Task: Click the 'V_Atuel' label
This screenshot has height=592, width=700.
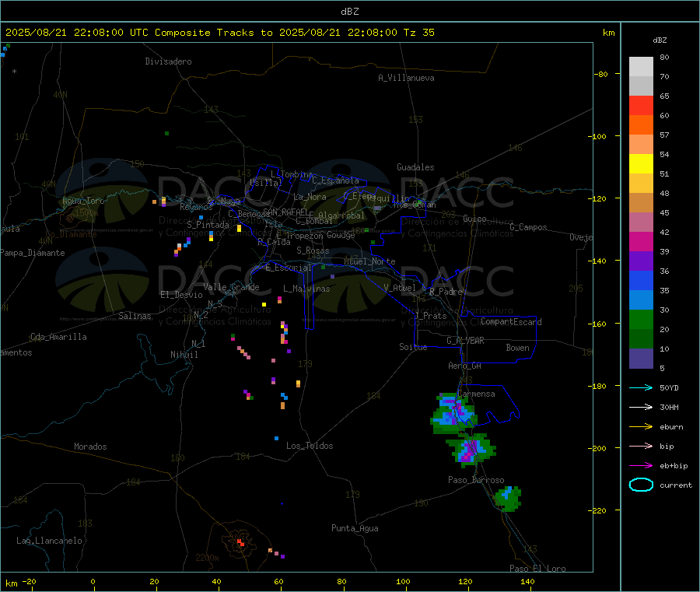Action: (x=400, y=288)
